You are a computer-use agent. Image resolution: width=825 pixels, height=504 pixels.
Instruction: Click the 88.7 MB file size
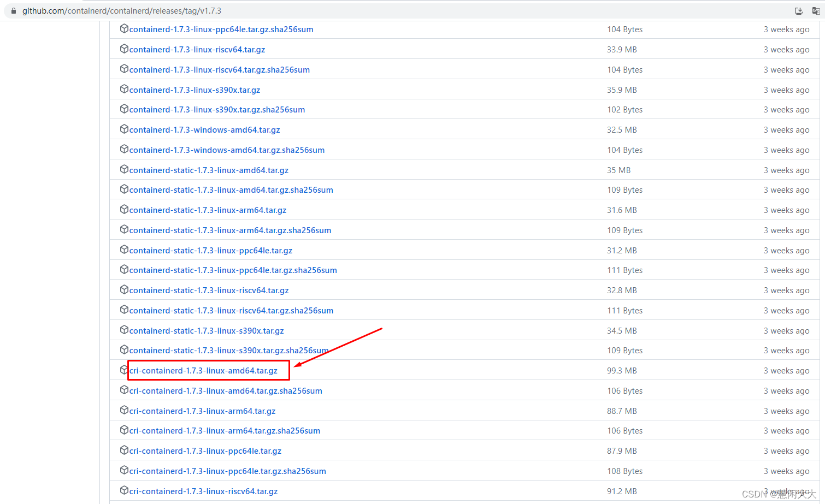(x=622, y=411)
